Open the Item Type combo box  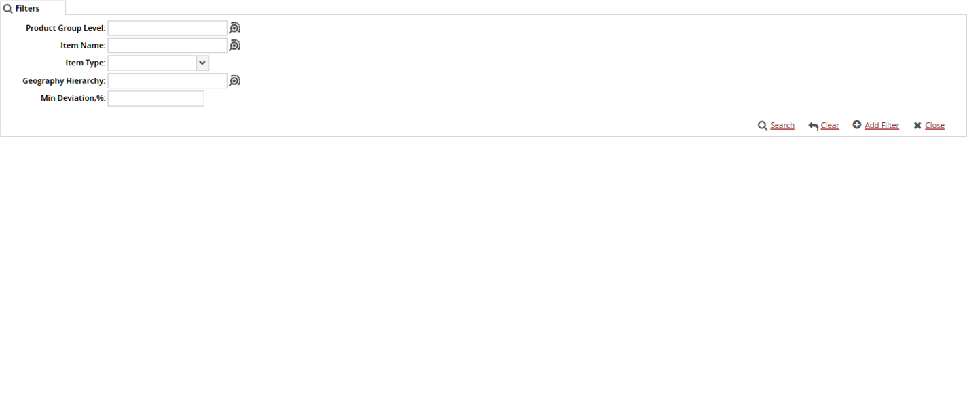tap(152, 63)
